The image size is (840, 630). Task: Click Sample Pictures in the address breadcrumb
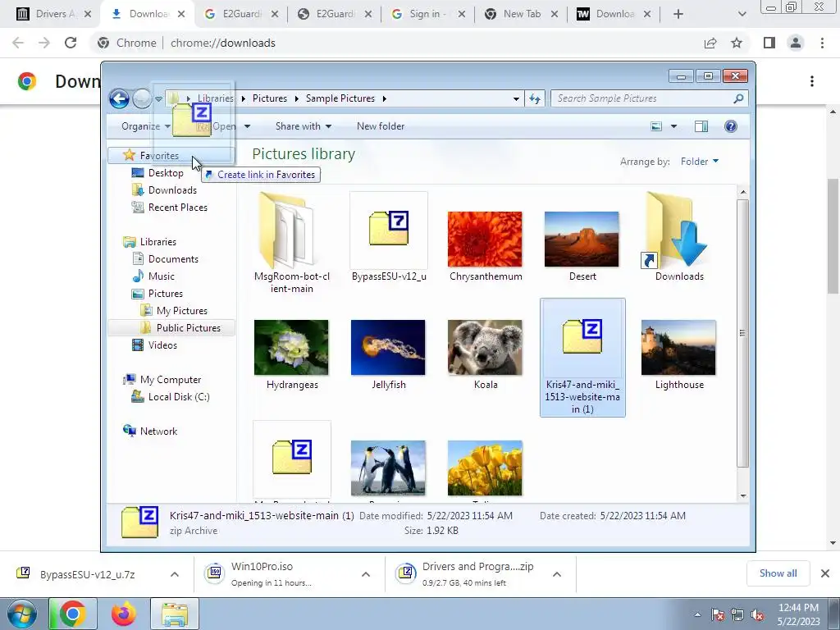340,98
